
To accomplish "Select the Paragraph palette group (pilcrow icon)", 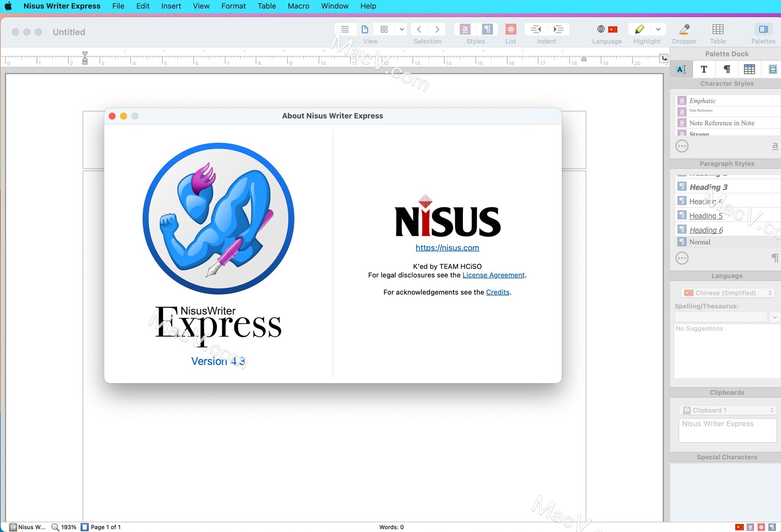I will click(x=726, y=70).
